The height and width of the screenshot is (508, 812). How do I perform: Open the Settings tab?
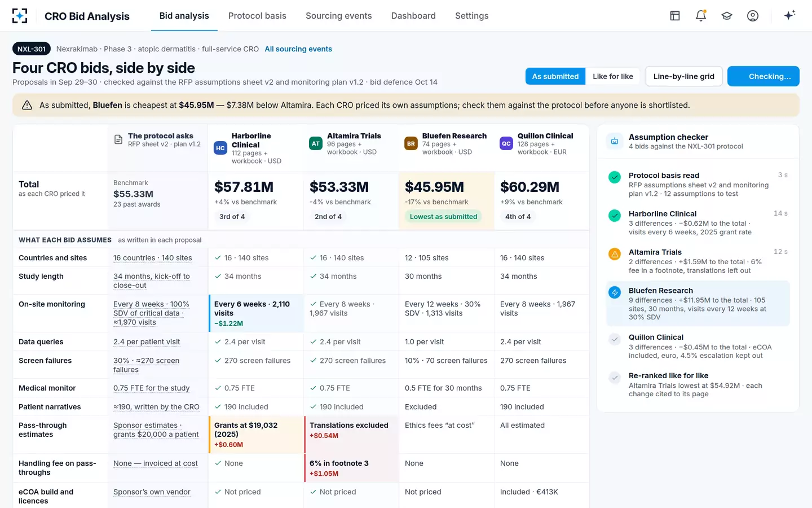[x=472, y=16]
